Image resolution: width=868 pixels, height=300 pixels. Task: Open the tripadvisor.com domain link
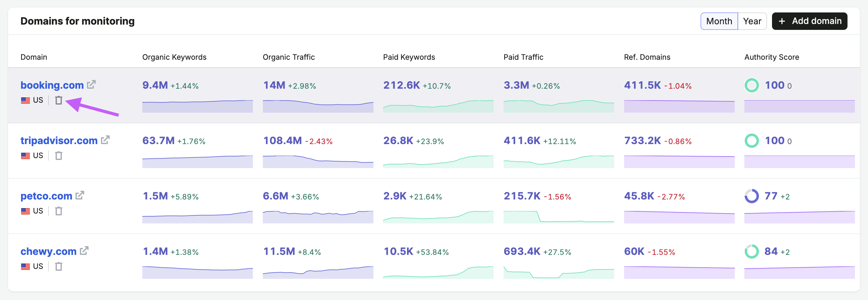(59, 140)
